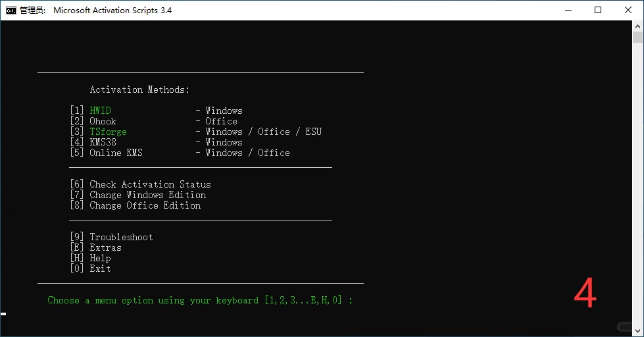Click Change Office Edition entry

145,205
